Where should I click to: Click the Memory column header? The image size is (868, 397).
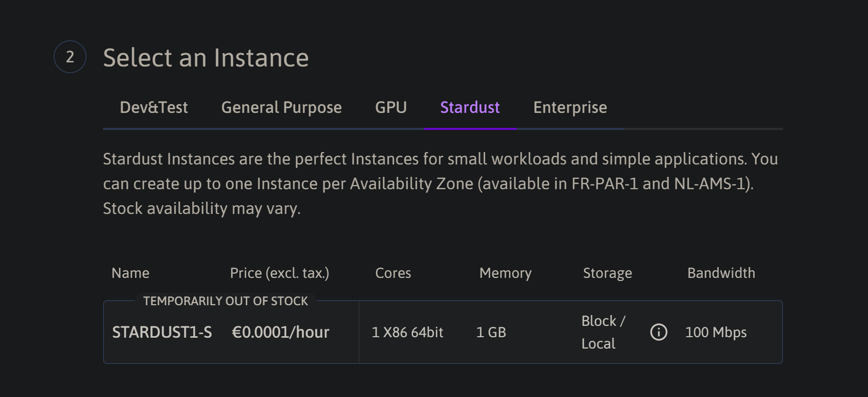tap(505, 273)
